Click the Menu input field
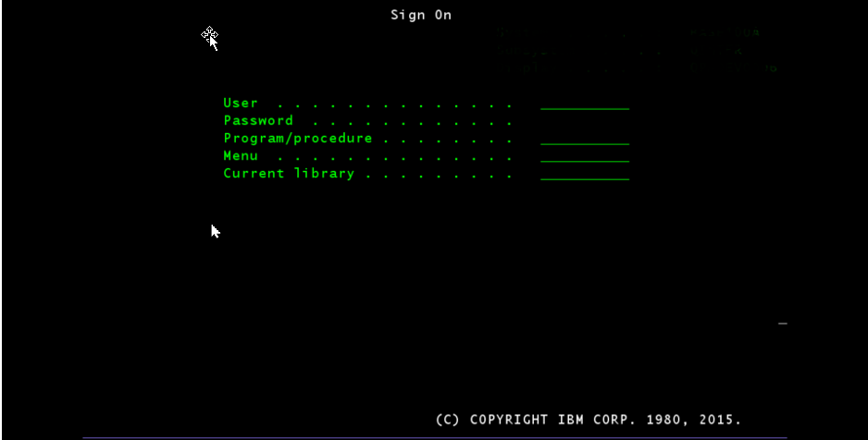This screenshot has width=868, height=440. [584, 156]
